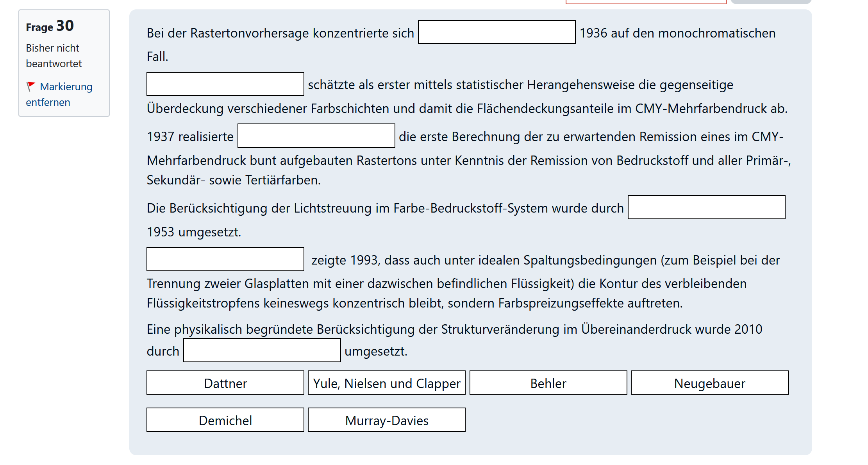This screenshot has width=868, height=465.
Task: Select the Neugebauer answer tile
Action: [709, 383]
